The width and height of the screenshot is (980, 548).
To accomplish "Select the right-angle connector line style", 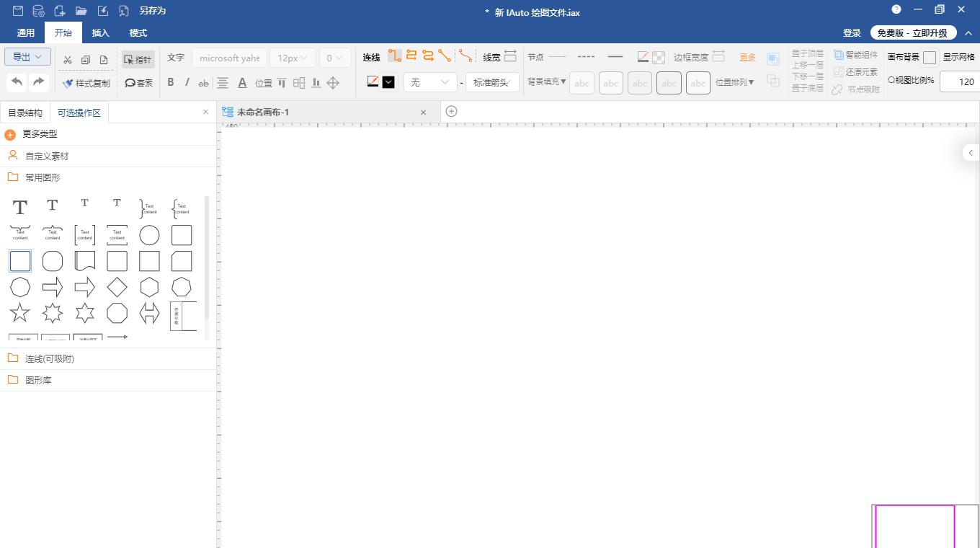I will pos(395,56).
